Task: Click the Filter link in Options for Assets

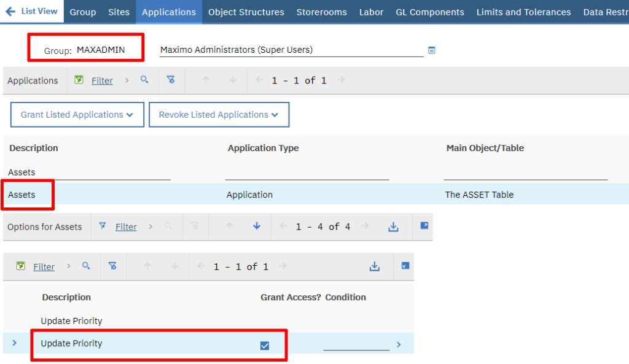Action: 126,227
